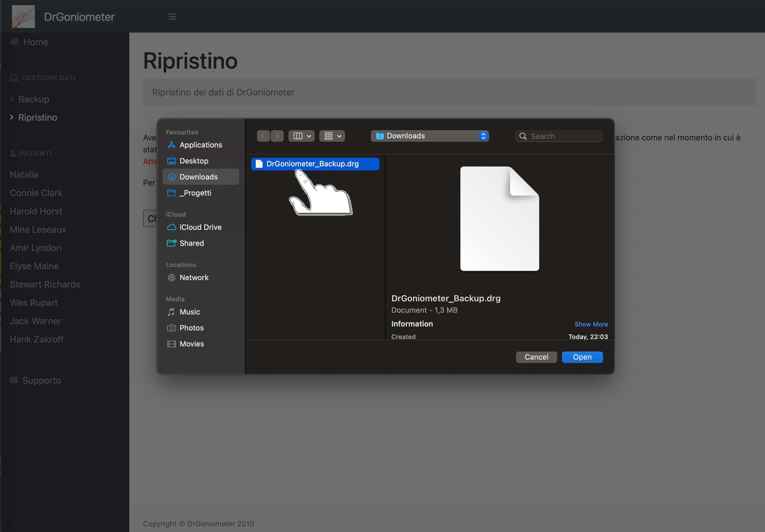Select the DrGoniometer_Backup.drg file
This screenshot has width=765, height=532.
pyautogui.click(x=315, y=164)
